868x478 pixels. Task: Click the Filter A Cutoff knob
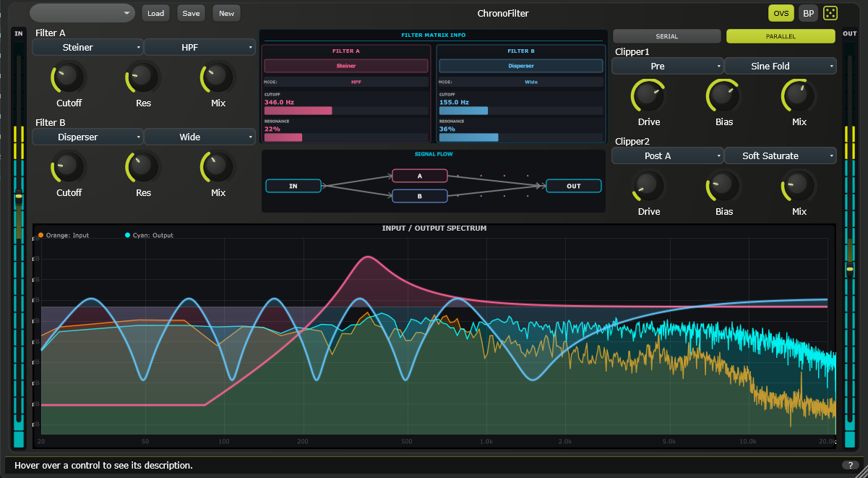(69, 77)
